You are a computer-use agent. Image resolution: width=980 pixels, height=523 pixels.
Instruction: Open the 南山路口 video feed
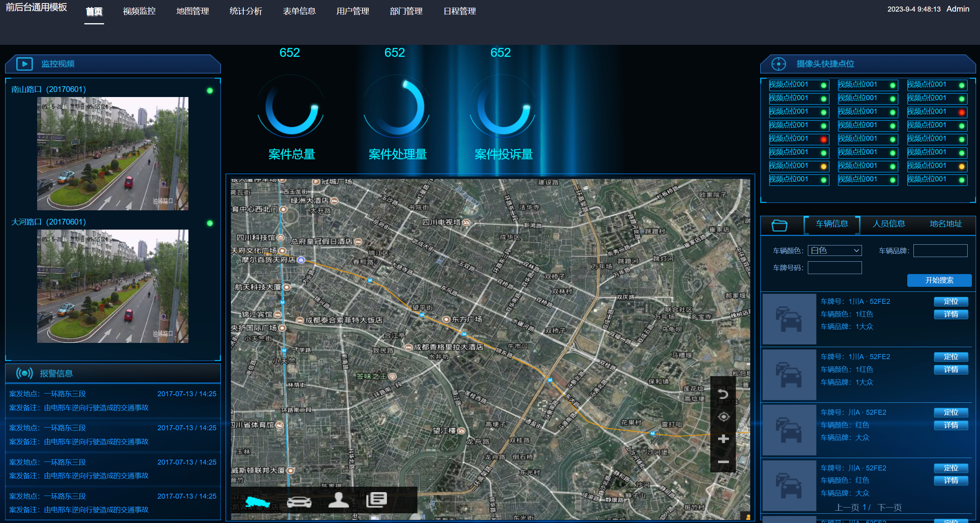(113, 153)
